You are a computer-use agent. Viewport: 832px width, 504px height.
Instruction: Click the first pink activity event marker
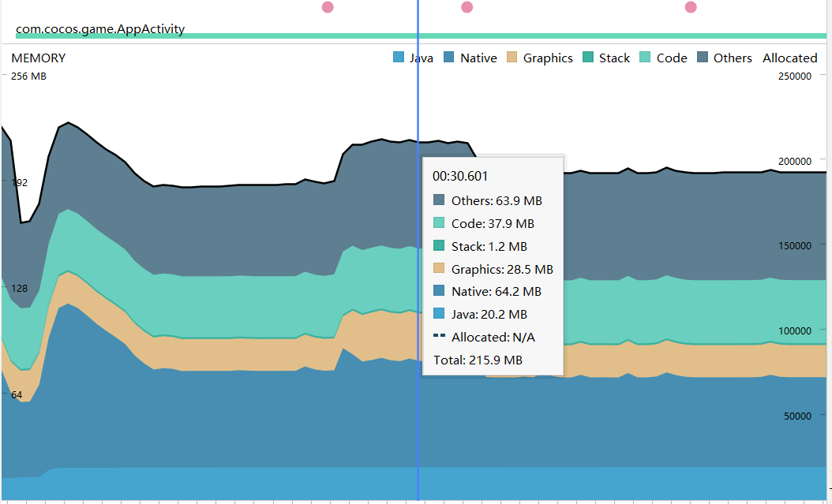328,7
